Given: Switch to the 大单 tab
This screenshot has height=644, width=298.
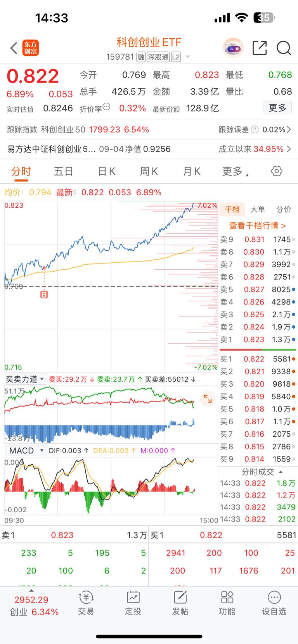Looking at the screenshot, I should click(258, 210).
